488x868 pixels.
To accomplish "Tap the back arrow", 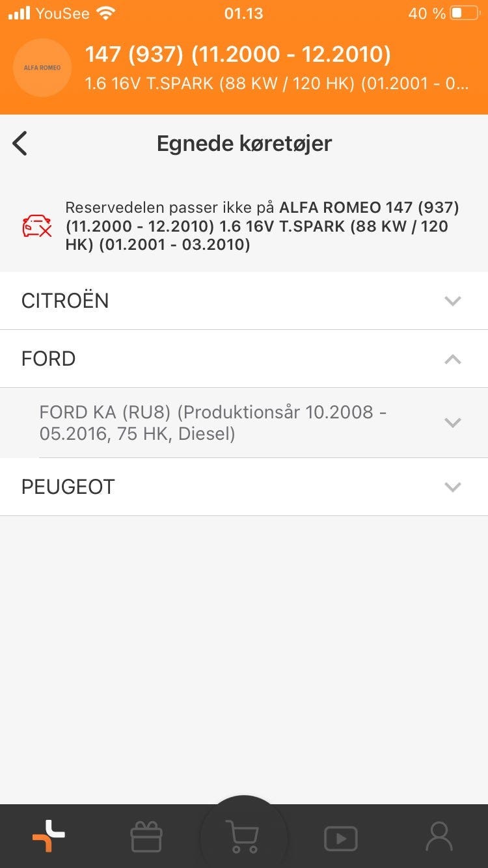I will 20,143.
